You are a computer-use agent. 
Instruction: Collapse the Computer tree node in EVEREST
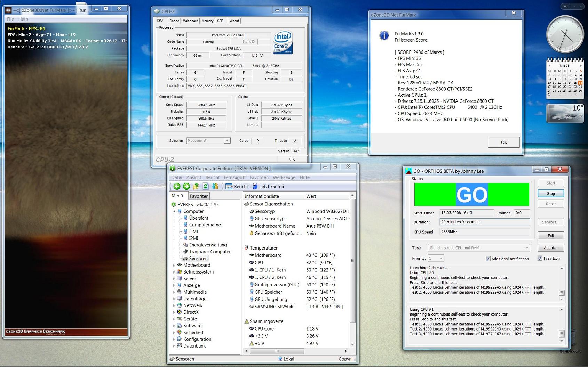point(174,211)
